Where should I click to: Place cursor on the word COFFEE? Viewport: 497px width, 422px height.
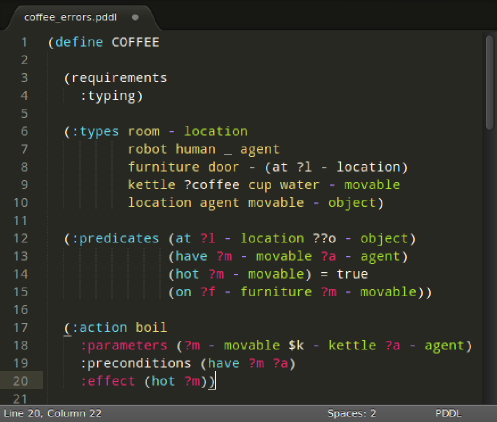coord(135,42)
